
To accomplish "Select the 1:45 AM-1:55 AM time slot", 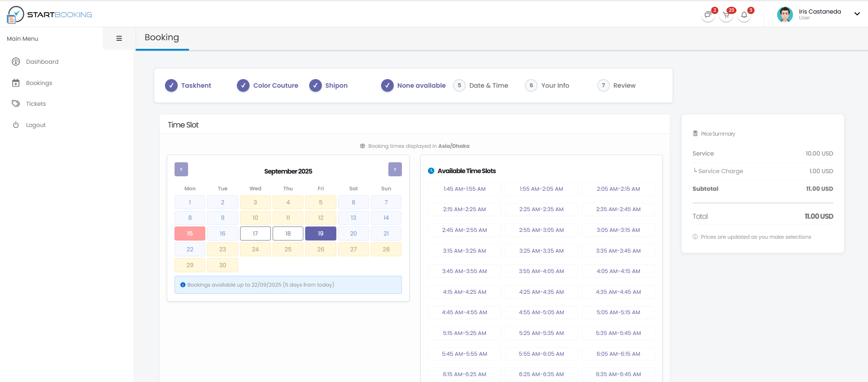I will 464,189.
